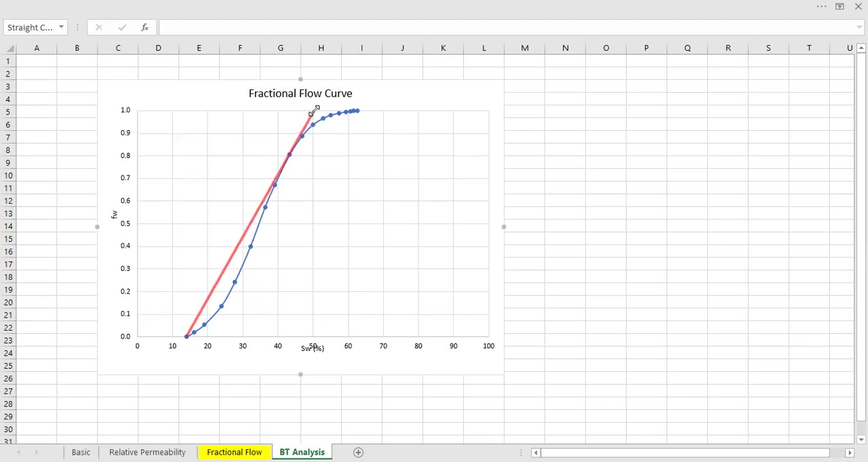Click the next sheet navigation arrow

click(36, 452)
